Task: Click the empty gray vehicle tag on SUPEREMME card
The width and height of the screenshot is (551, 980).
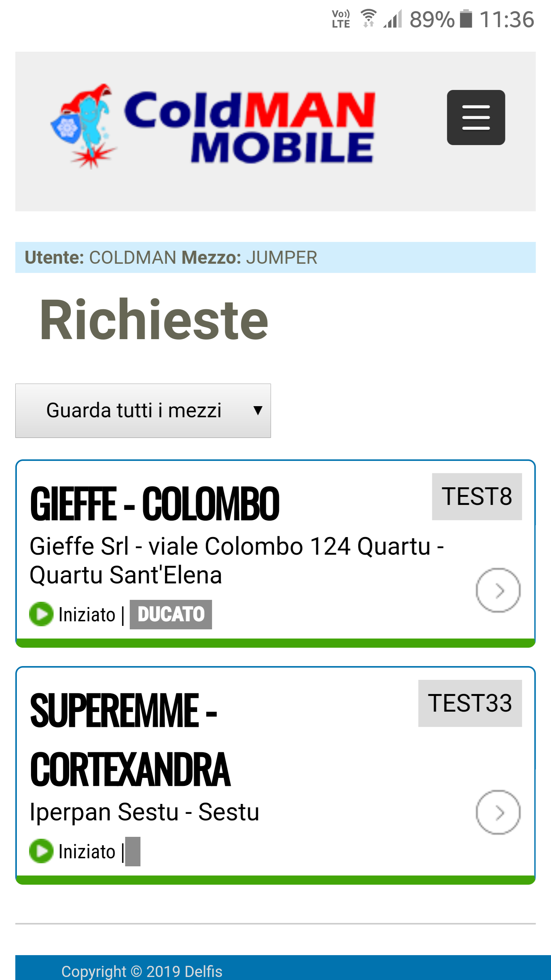Action: click(133, 851)
